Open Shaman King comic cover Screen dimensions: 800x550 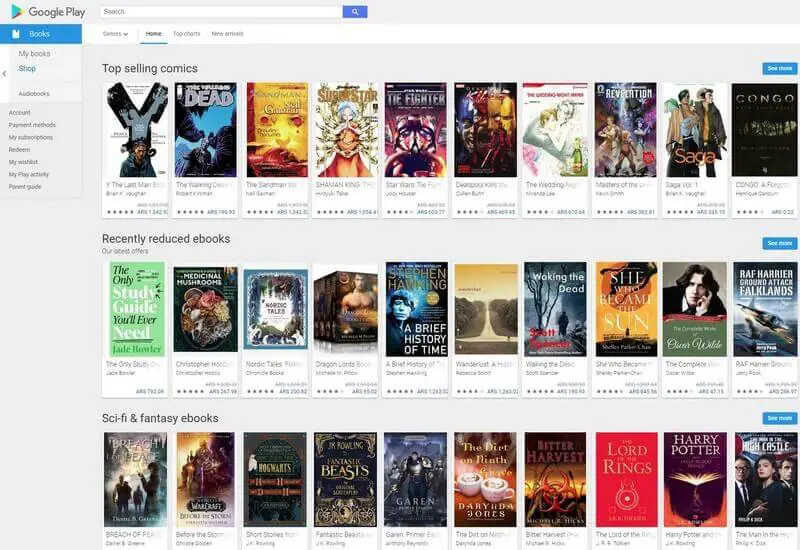(346, 130)
